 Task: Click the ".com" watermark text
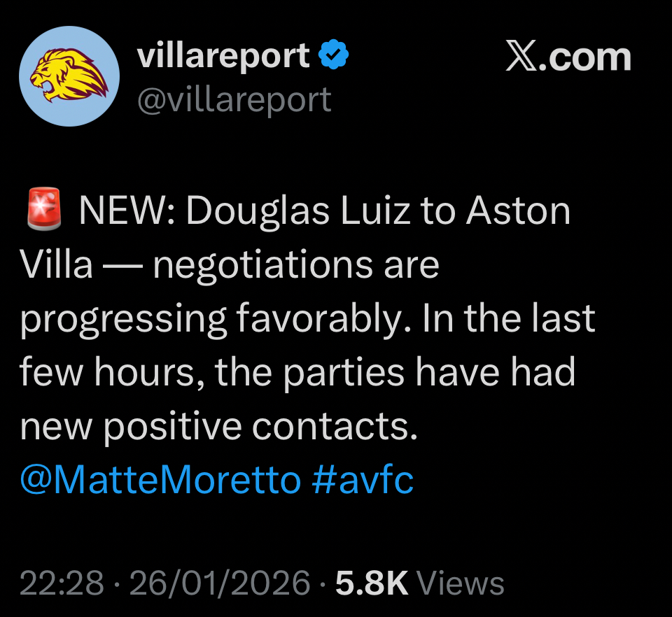[x=590, y=57]
